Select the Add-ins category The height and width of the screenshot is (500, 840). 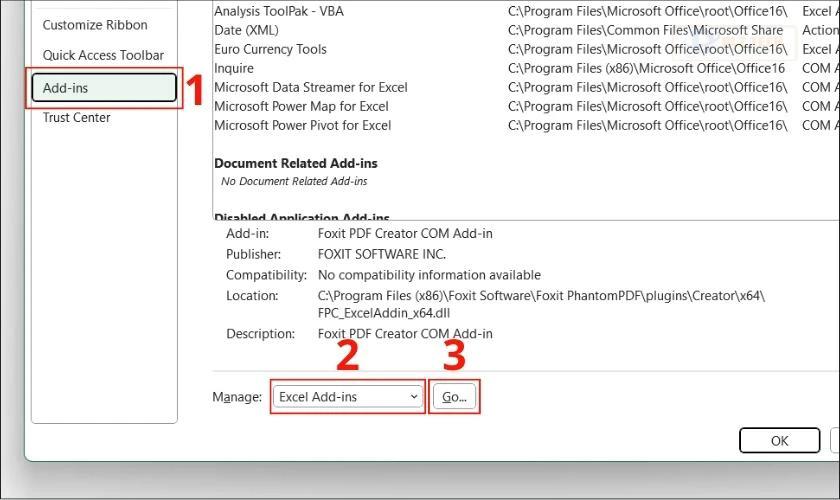tap(104, 88)
